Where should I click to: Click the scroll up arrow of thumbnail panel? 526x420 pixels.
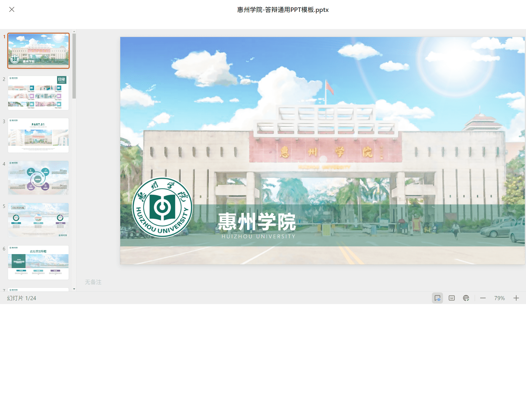74,31
